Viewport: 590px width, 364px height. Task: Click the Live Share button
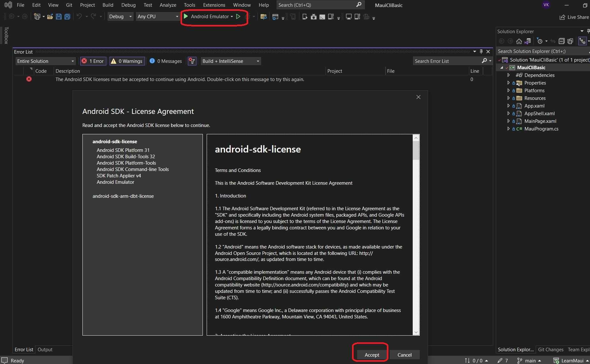click(x=574, y=17)
